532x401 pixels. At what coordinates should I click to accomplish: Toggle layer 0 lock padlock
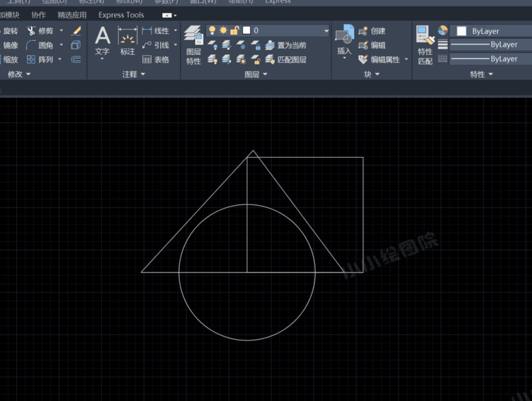tap(234, 30)
